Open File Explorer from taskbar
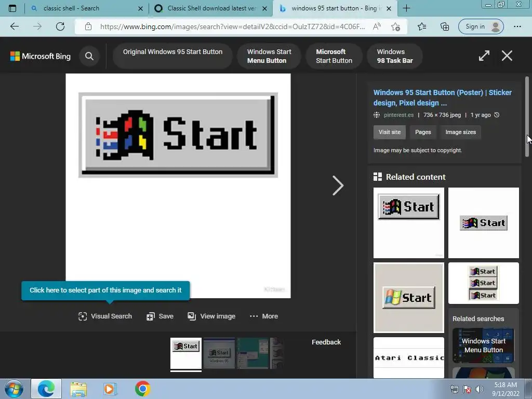 point(78,389)
